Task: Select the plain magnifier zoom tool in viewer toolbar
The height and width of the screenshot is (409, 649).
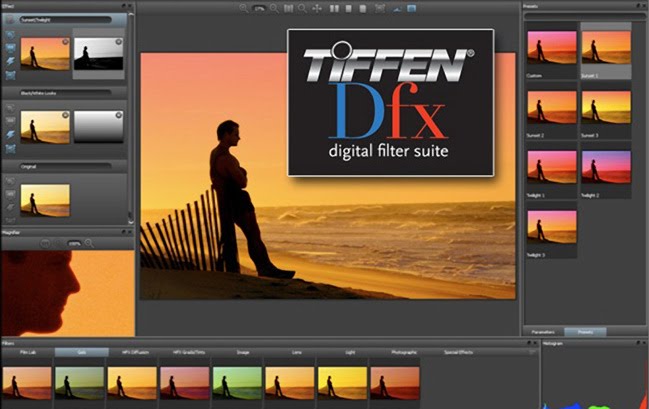Action: click(x=303, y=8)
